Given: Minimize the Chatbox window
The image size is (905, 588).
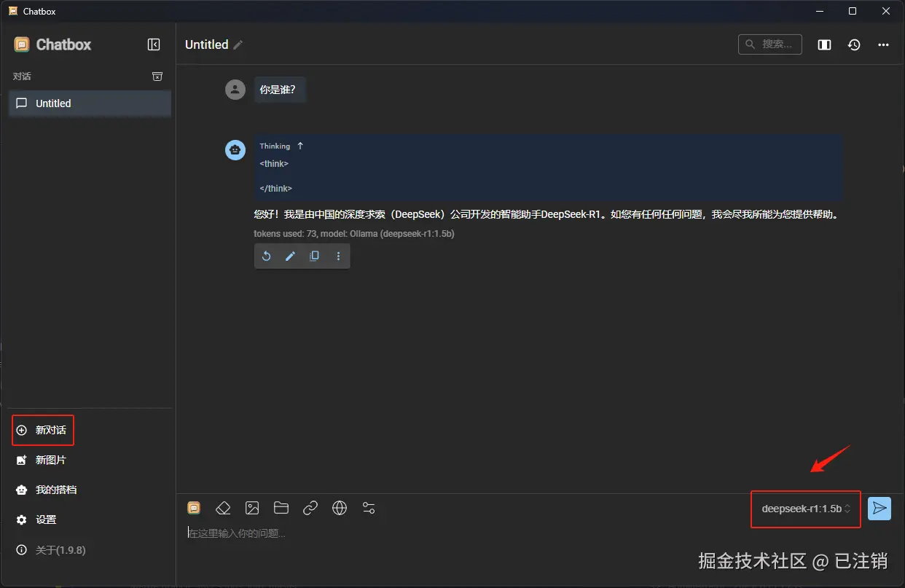Looking at the screenshot, I should coord(819,11).
